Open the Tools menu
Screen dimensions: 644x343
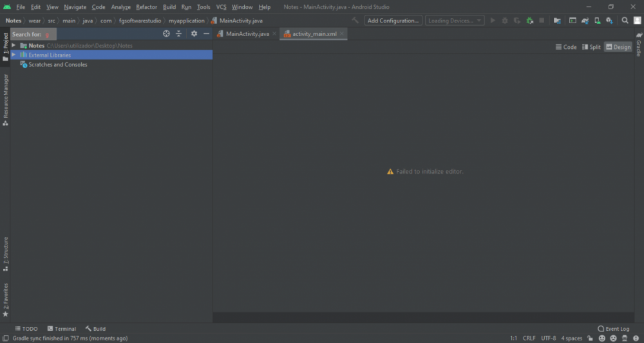(204, 7)
